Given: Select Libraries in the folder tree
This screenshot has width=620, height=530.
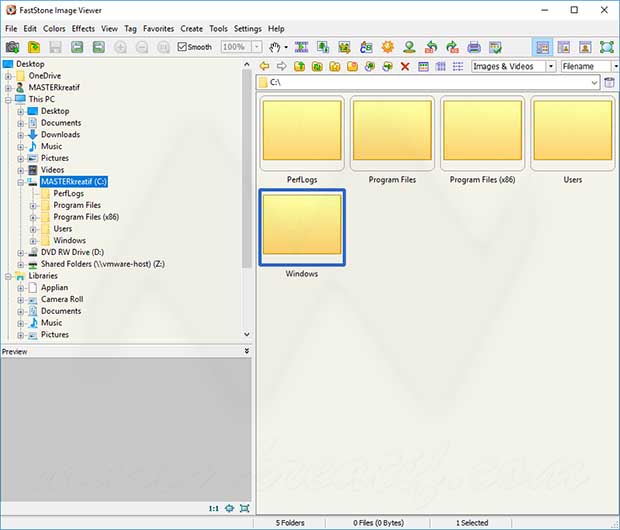Looking at the screenshot, I should [x=43, y=276].
